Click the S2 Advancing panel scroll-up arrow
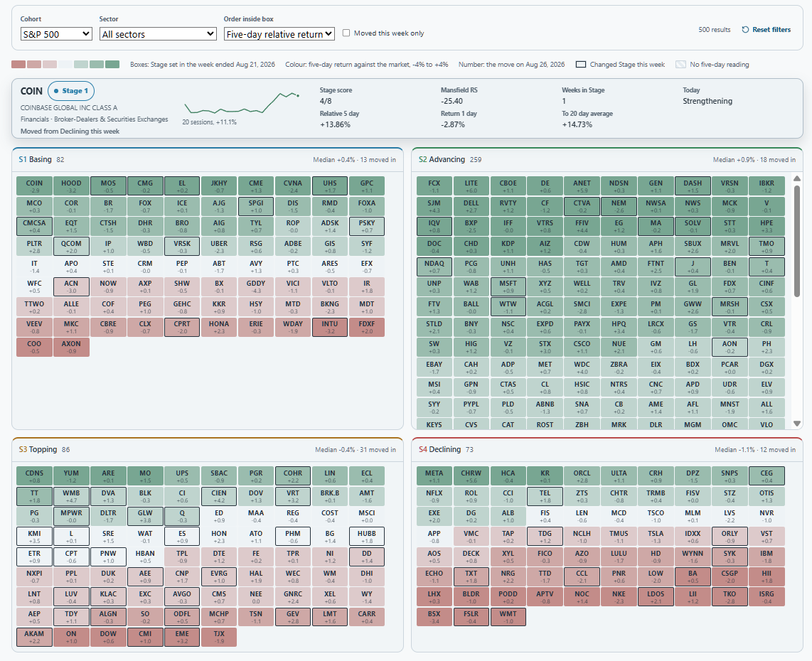The image size is (812, 661). pyautogui.click(x=797, y=178)
